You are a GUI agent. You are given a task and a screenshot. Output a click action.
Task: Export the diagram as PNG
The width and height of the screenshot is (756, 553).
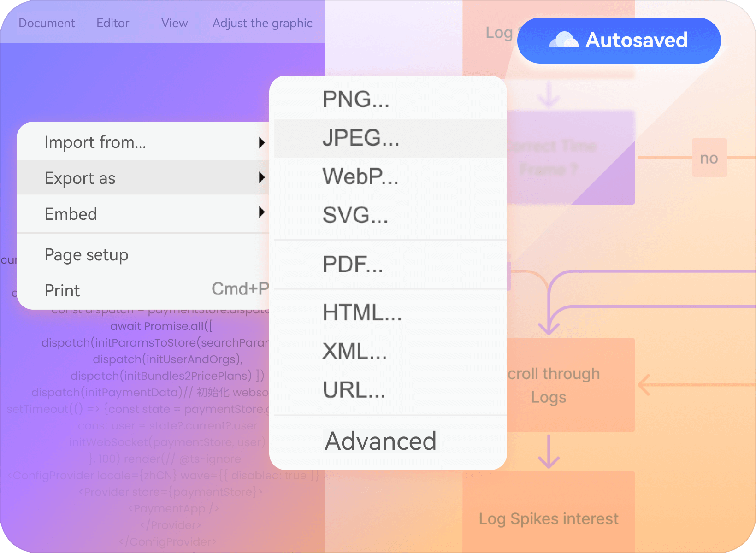[x=356, y=99]
